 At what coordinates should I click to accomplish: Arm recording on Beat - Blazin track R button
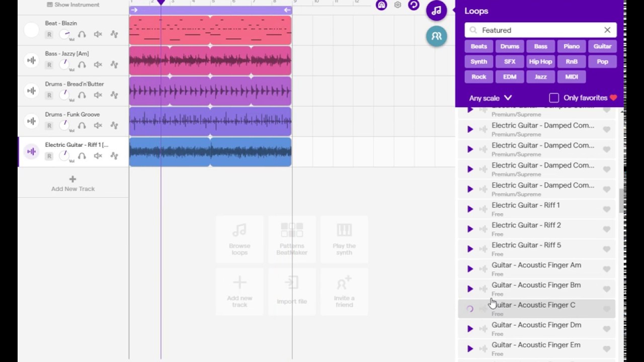(x=49, y=35)
